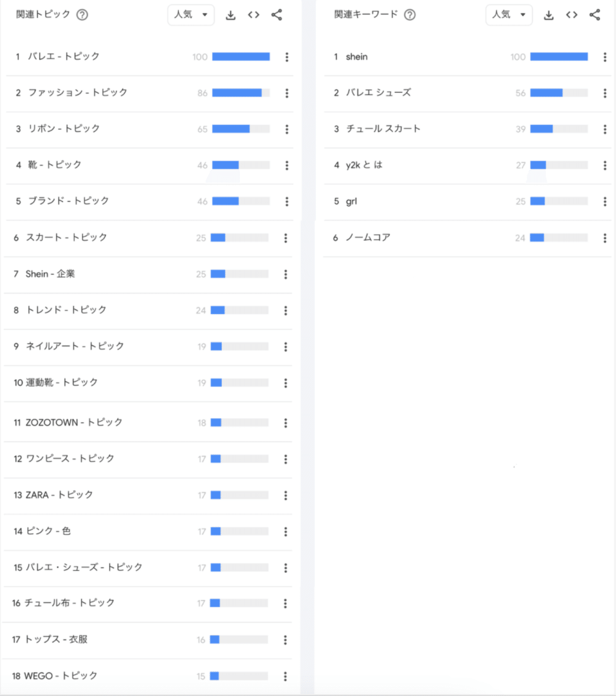Download the 関連キーワード data as CSV
616x696 pixels.
coord(549,15)
